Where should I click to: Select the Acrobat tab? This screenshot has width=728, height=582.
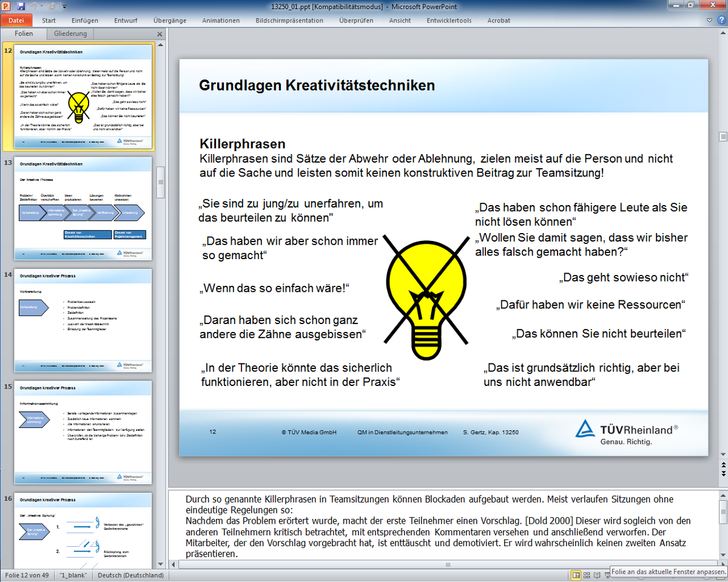[499, 20]
